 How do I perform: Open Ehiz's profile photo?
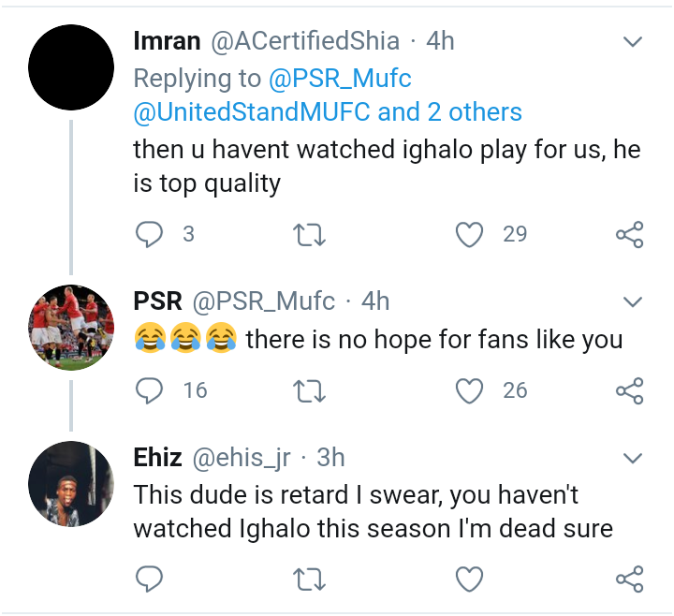pyautogui.click(x=71, y=483)
